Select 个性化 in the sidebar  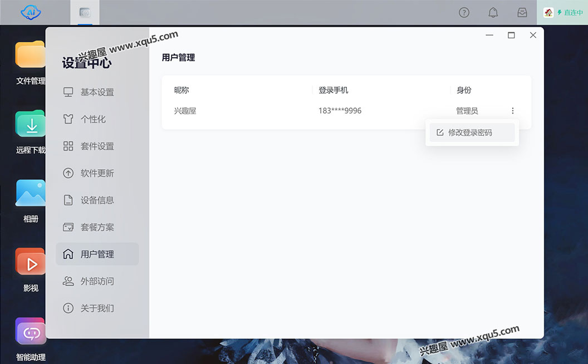pyautogui.click(x=97, y=119)
